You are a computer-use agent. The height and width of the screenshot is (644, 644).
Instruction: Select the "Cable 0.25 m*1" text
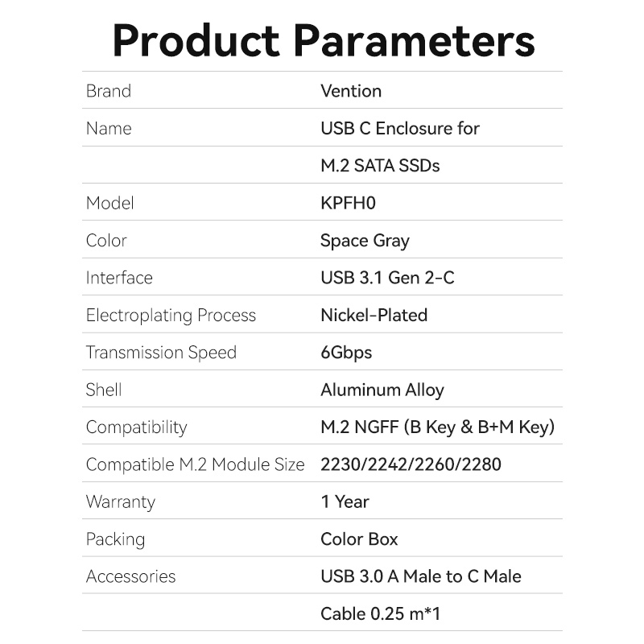[x=381, y=614]
